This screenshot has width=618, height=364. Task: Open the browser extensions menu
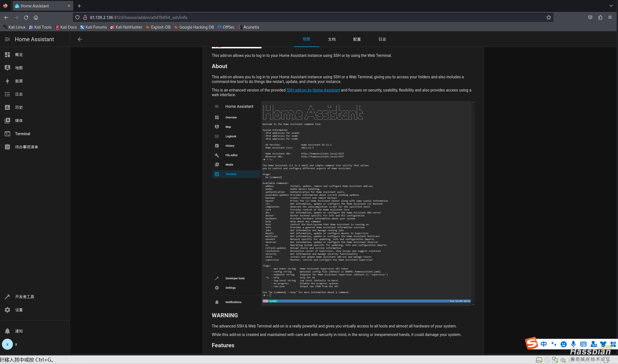click(x=600, y=17)
